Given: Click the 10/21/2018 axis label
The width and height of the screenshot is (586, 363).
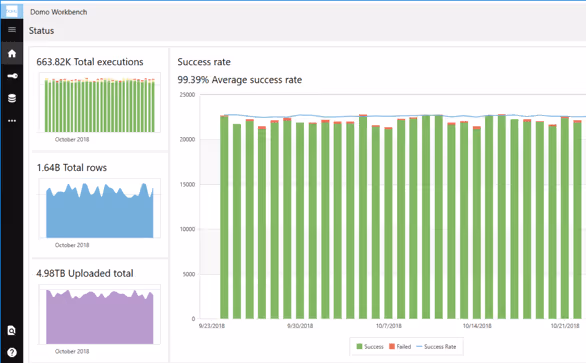Looking at the screenshot, I should coord(565,326).
